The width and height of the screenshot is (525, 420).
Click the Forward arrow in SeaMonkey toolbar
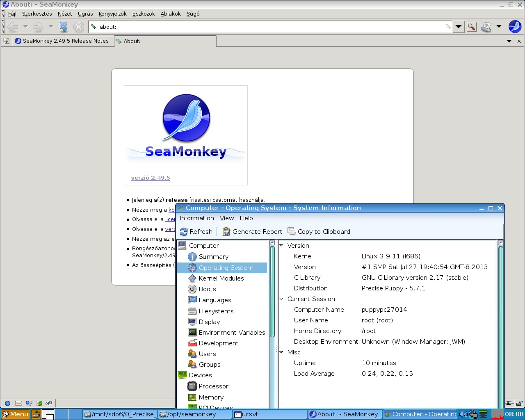[38, 27]
